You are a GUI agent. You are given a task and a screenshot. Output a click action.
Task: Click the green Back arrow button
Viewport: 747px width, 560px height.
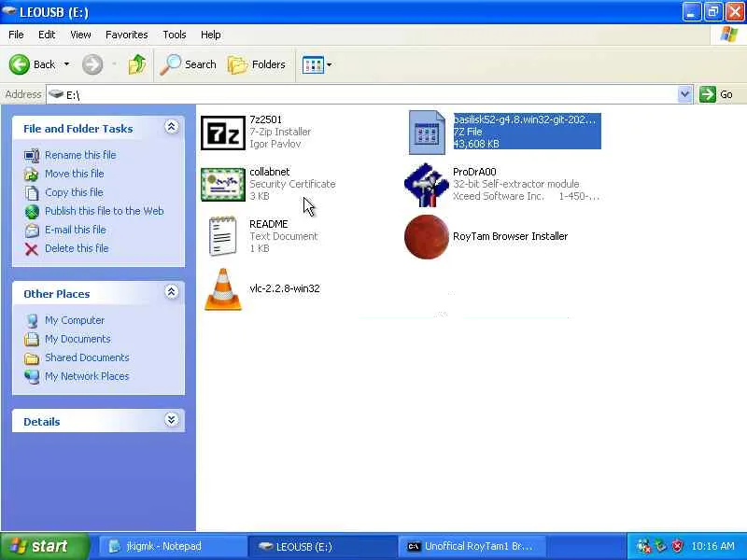20,64
